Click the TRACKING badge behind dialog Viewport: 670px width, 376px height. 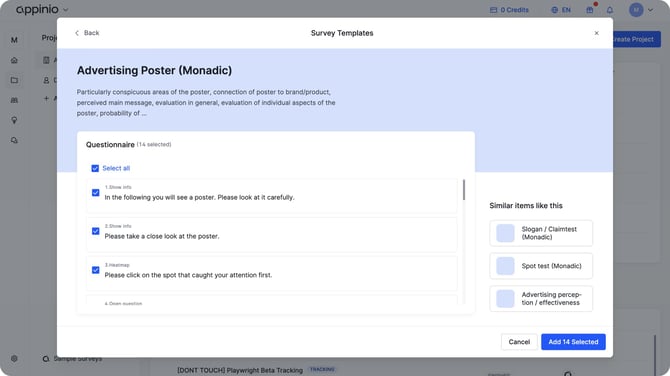click(322, 369)
